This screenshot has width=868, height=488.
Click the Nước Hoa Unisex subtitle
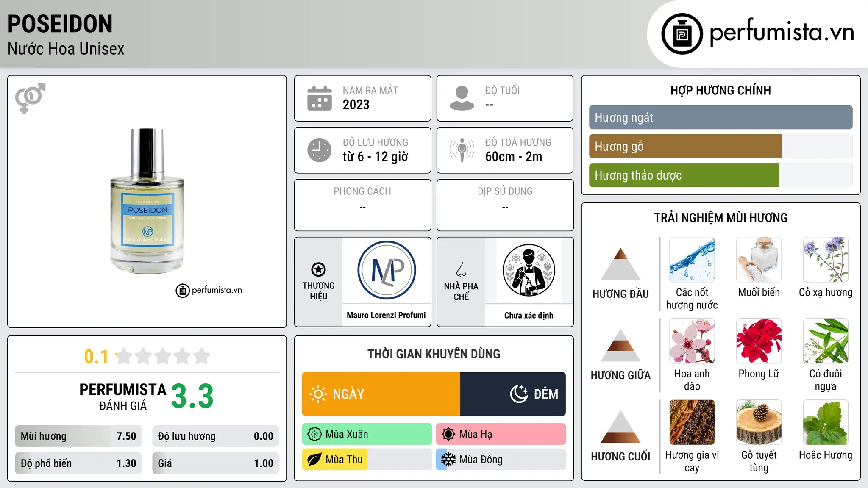(x=66, y=49)
